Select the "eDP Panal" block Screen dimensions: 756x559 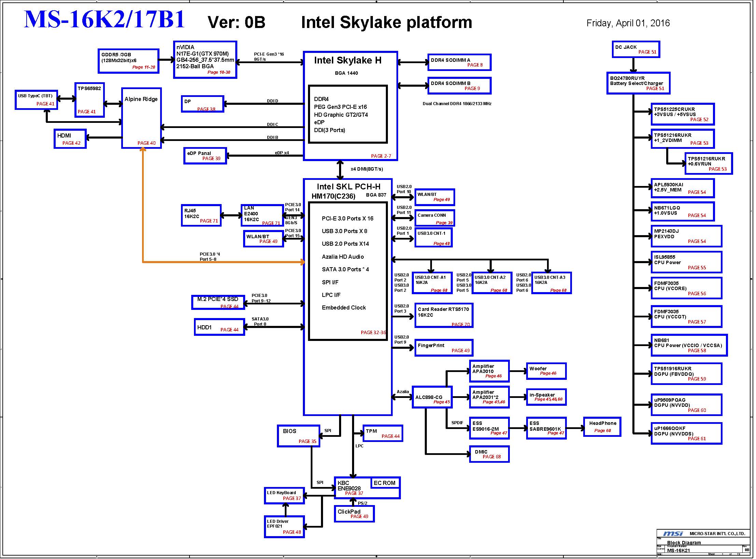205,156
